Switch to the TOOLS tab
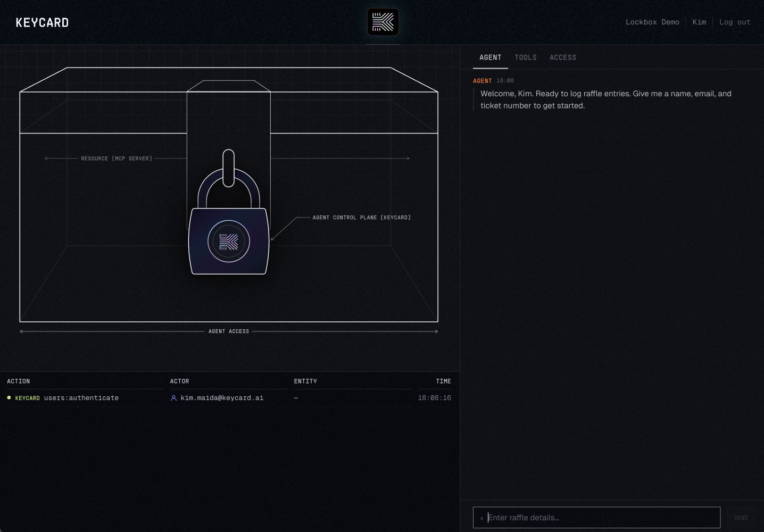Viewport: 764px width, 532px height. coord(526,57)
